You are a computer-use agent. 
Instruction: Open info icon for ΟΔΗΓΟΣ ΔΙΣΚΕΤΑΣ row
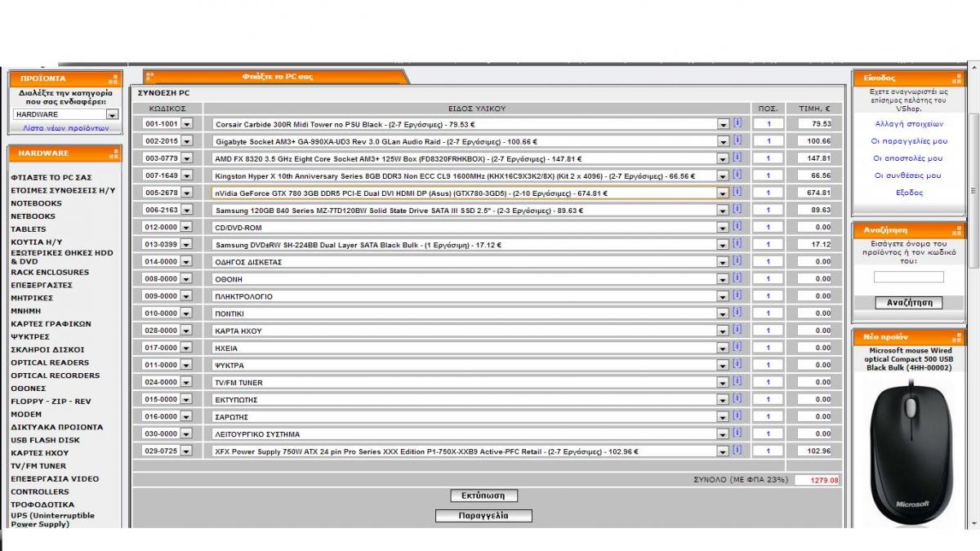pyautogui.click(x=737, y=261)
